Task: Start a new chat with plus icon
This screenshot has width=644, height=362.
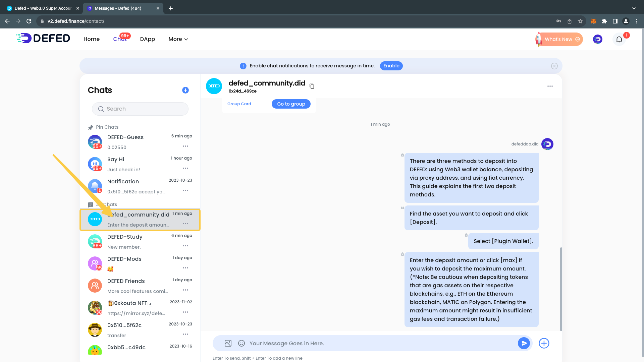Action: [x=185, y=90]
